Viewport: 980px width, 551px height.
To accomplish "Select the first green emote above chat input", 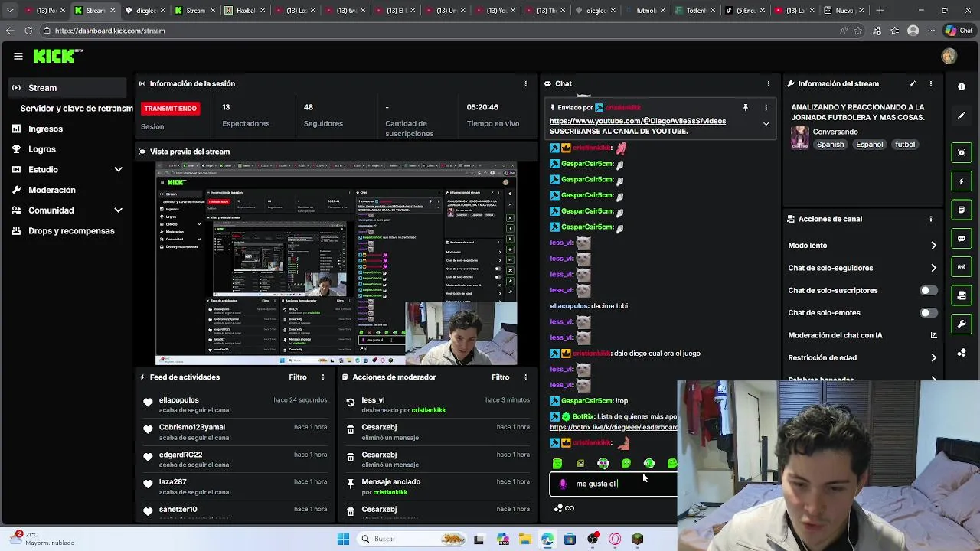I will 557,463.
